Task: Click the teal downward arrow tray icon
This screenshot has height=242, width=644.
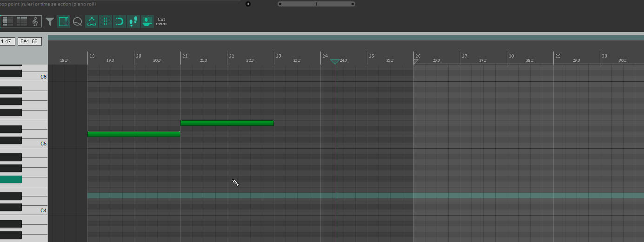Action: point(147,21)
